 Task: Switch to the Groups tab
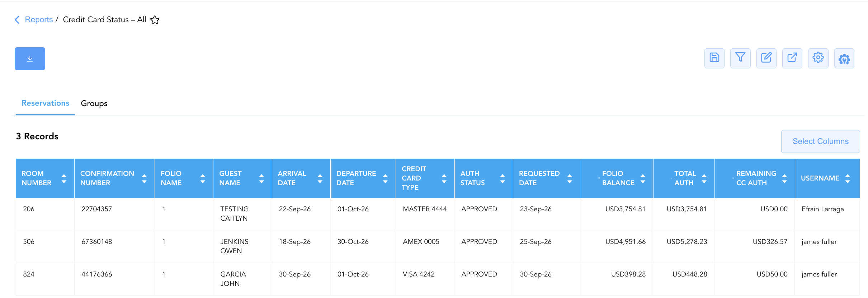point(94,103)
